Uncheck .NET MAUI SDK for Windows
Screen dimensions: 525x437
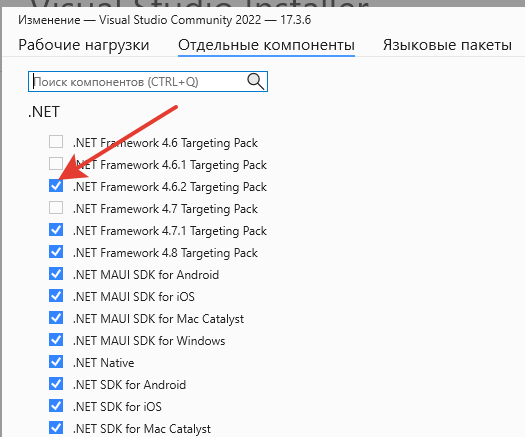point(56,340)
